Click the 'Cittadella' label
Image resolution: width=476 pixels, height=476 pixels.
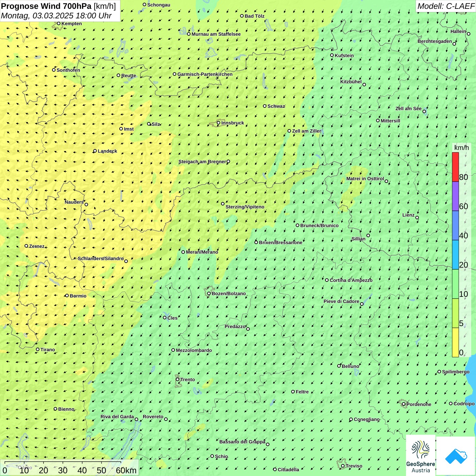click(x=288, y=470)
